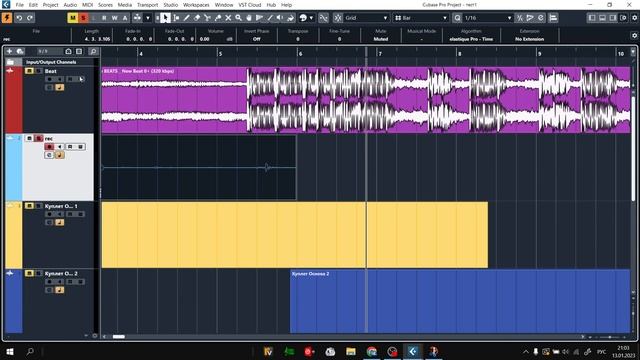The height and width of the screenshot is (360, 640).
Task: Toggle musical timebase on Beat track
Action: tap(60, 87)
